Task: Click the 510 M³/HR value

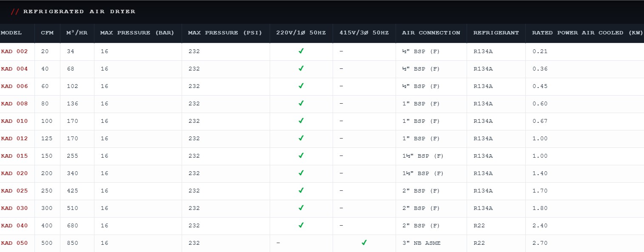Action: (x=72, y=208)
